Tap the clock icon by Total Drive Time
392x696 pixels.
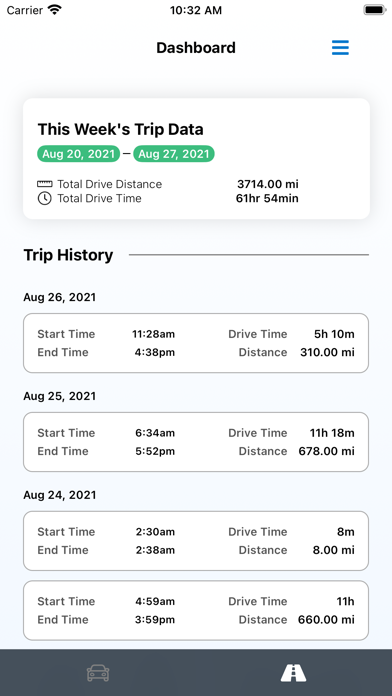44,198
